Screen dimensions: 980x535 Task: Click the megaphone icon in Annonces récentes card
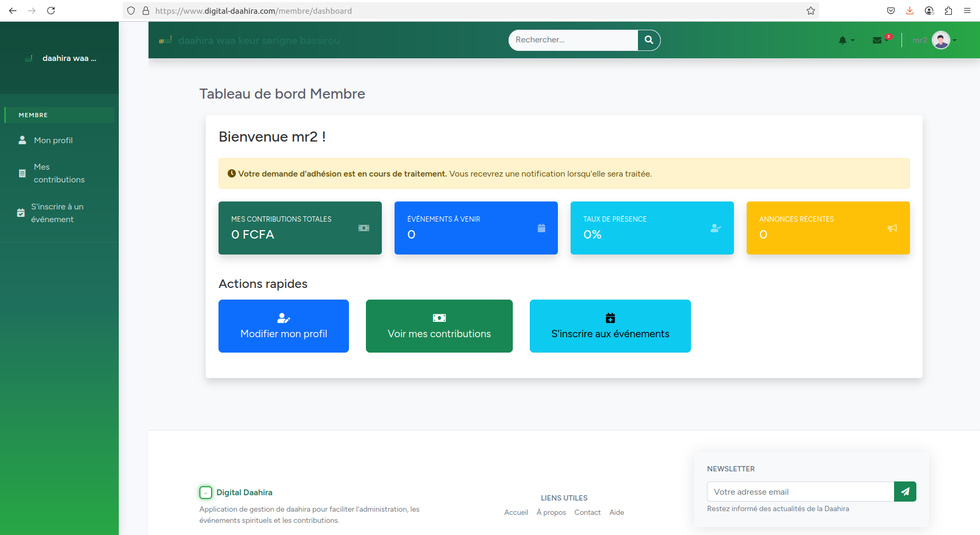pos(892,228)
